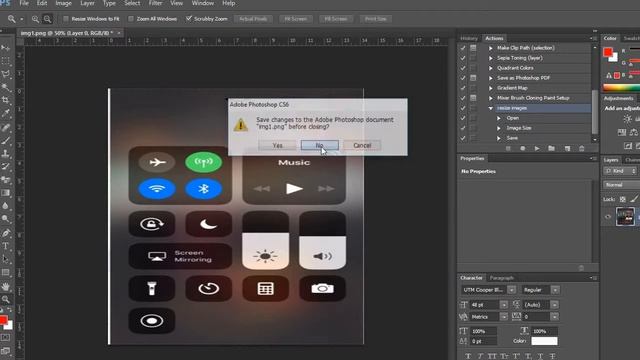
Task: Select the Hand tool
Action: pyautogui.click(x=5, y=287)
